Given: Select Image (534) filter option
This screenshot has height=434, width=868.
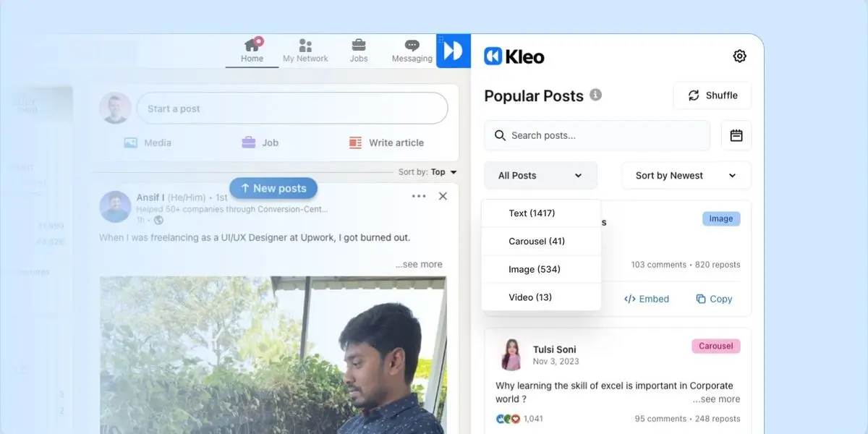Looking at the screenshot, I should tap(541, 269).
